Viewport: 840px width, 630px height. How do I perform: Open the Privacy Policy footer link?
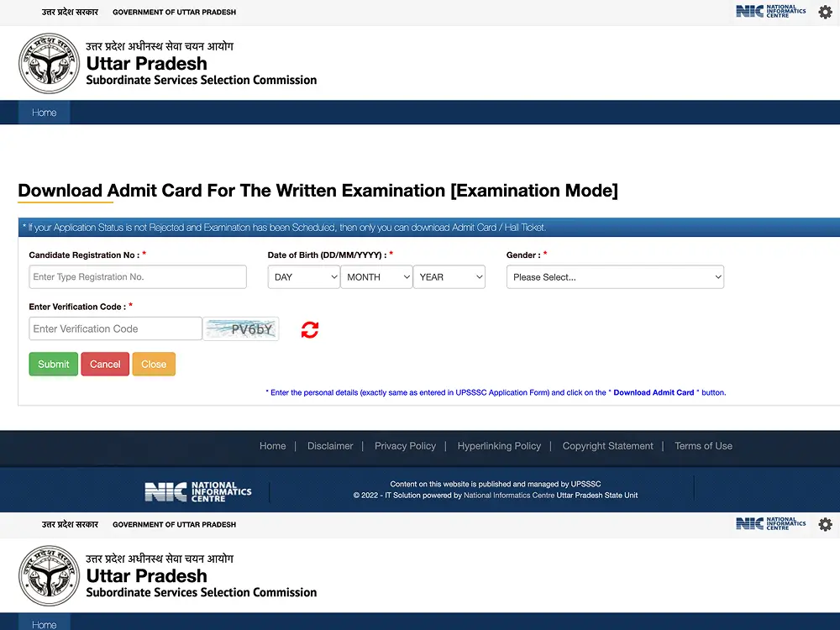(405, 446)
